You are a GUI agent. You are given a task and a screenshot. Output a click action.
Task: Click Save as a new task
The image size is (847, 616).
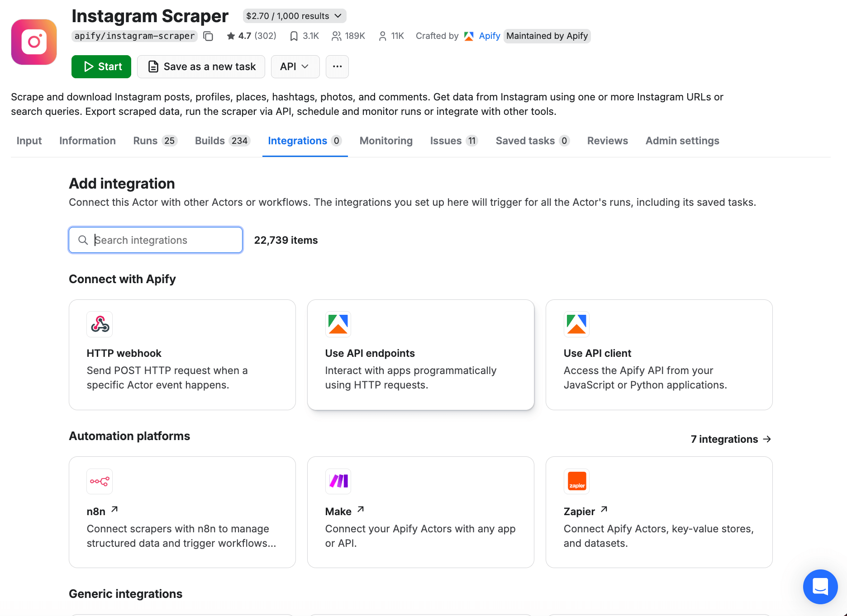201,66
